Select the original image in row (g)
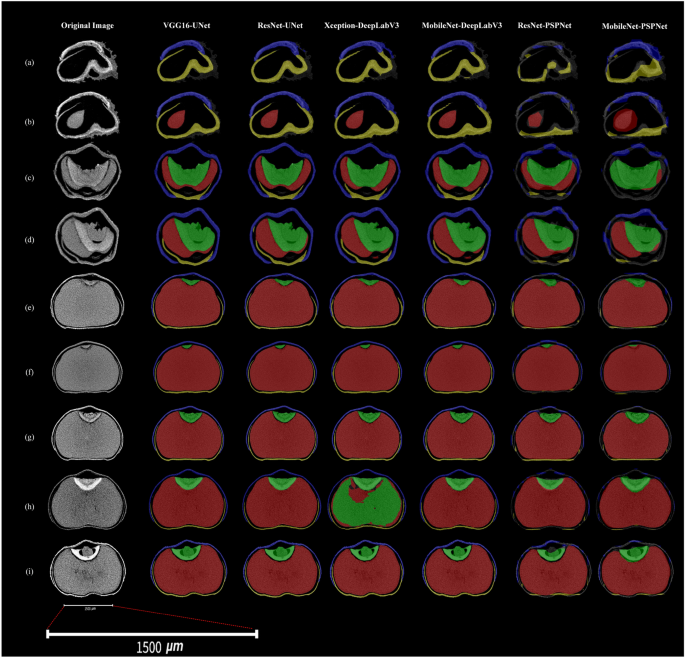 coord(87,433)
